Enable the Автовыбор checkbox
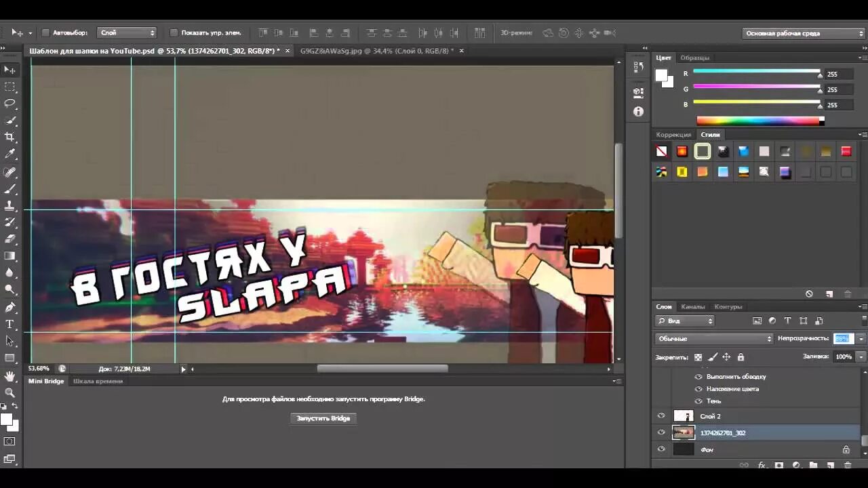 (x=46, y=33)
